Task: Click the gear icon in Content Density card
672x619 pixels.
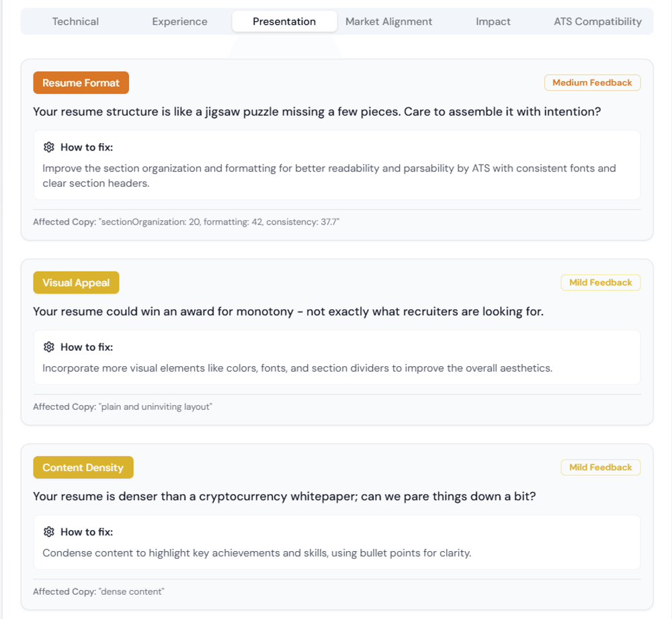Action: click(x=48, y=532)
